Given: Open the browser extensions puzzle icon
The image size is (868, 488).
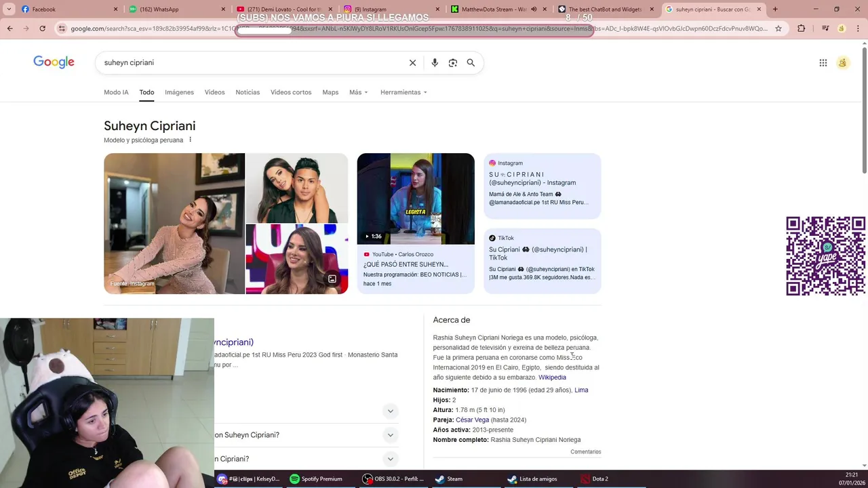Looking at the screenshot, I should (802, 28).
